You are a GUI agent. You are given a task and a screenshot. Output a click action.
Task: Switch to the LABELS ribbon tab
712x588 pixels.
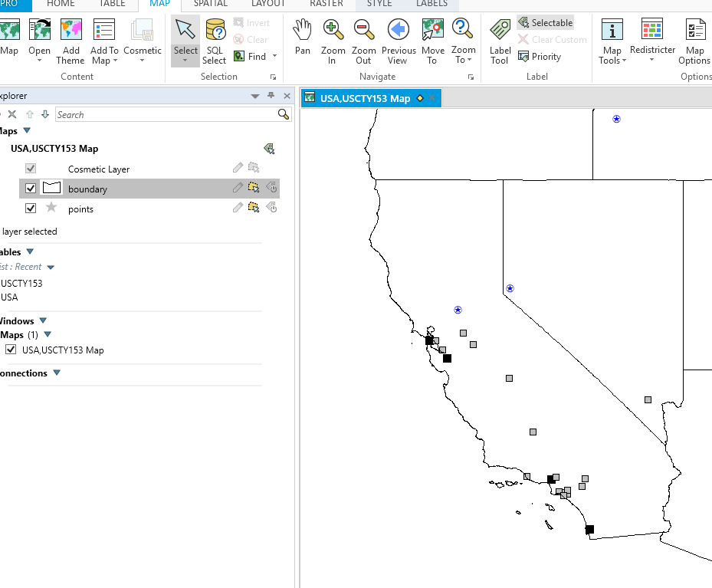click(431, 4)
